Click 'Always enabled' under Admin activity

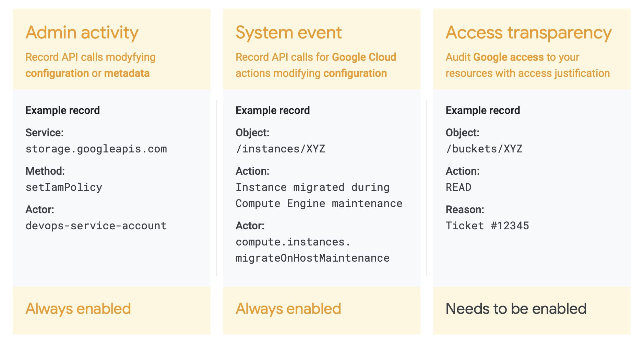tap(78, 309)
